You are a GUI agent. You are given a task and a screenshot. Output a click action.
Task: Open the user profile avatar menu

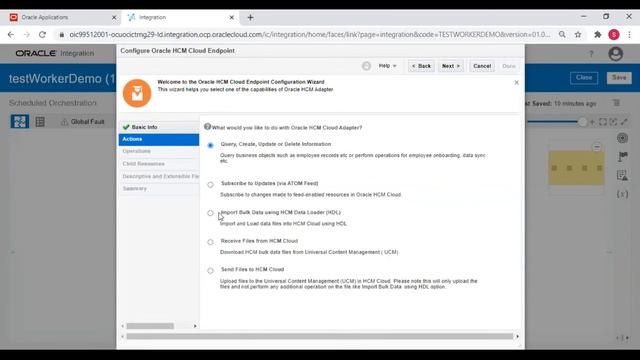click(616, 54)
